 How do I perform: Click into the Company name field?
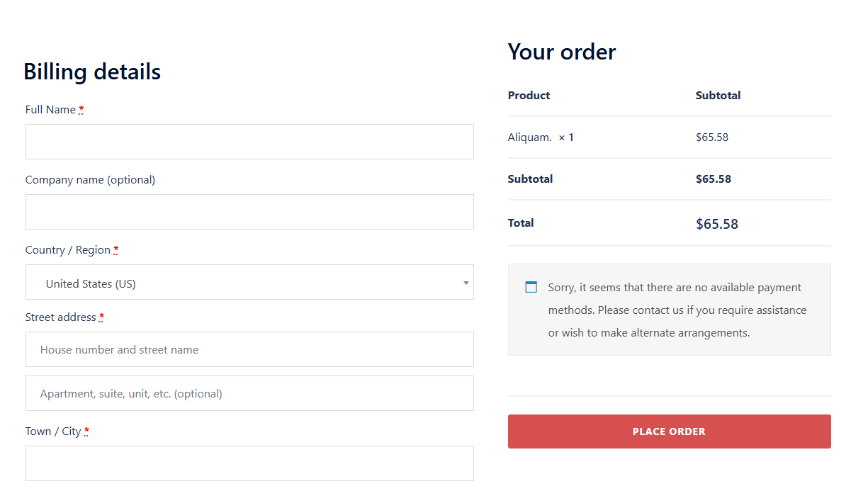click(249, 212)
